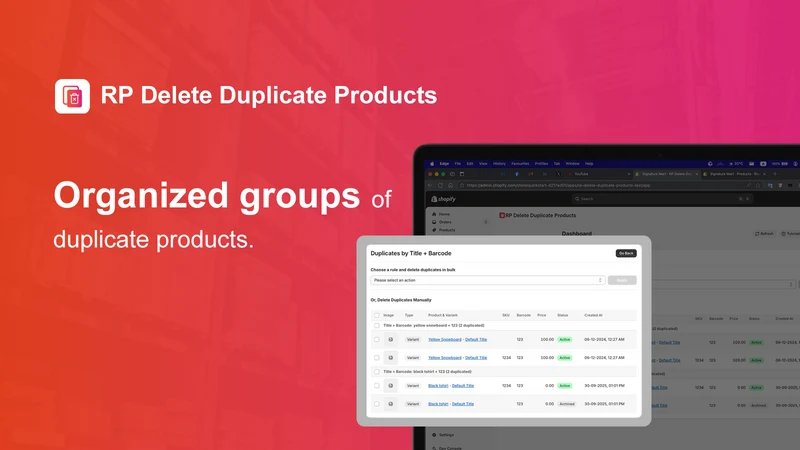This screenshot has height=450, width=800.
Task: Click the Go Back button
Action: point(626,253)
